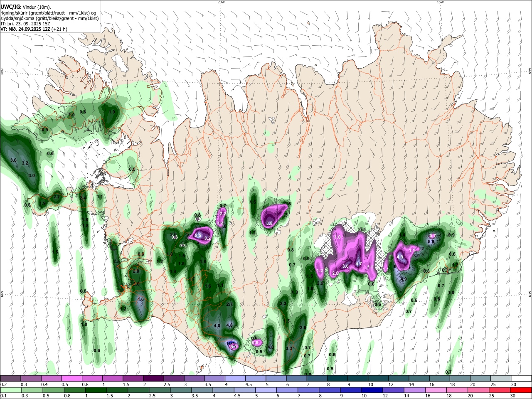The height and width of the screenshot is (399, 532).
Task: Pick the upper legend swatch between 1.5 and 2
Action: point(133,378)
